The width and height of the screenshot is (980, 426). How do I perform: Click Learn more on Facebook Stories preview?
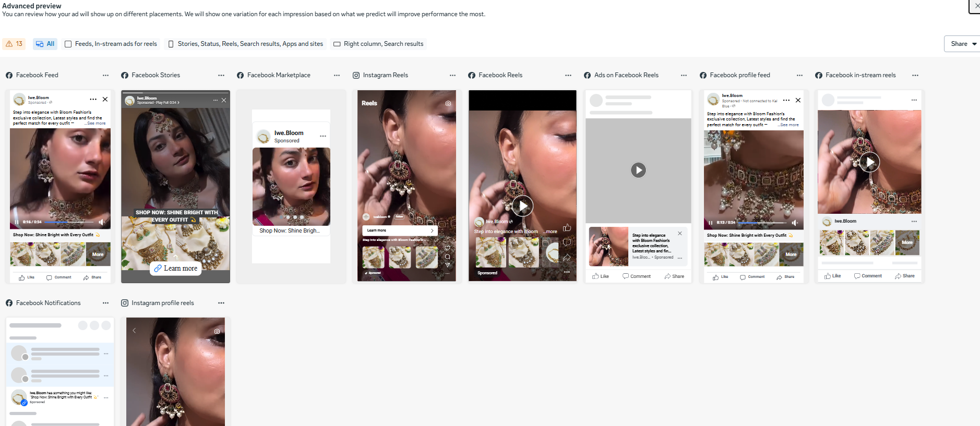click(x=176, y=269)
